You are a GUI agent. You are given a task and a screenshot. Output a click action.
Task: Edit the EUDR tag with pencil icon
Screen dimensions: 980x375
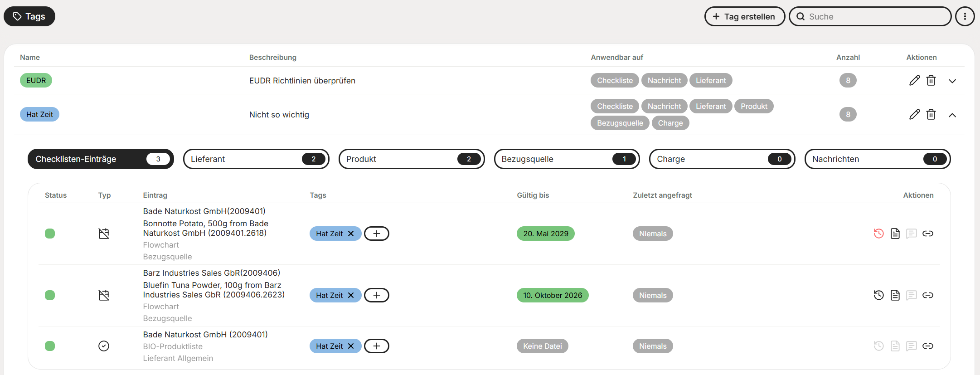914,80
